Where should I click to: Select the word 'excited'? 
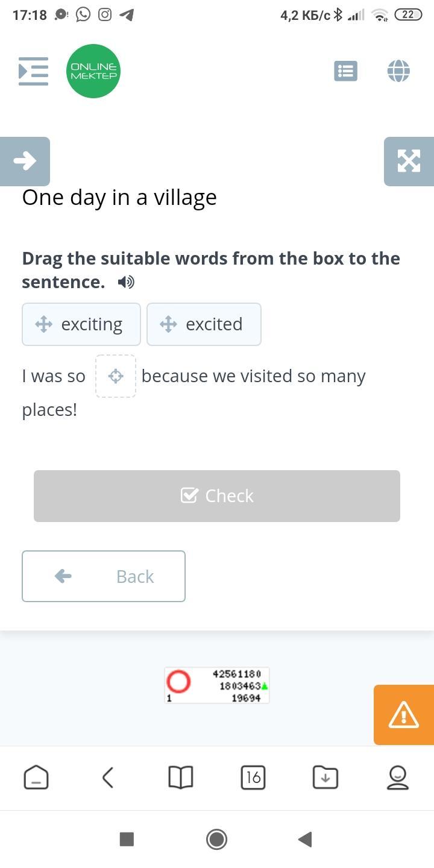[x=204, y=324]
